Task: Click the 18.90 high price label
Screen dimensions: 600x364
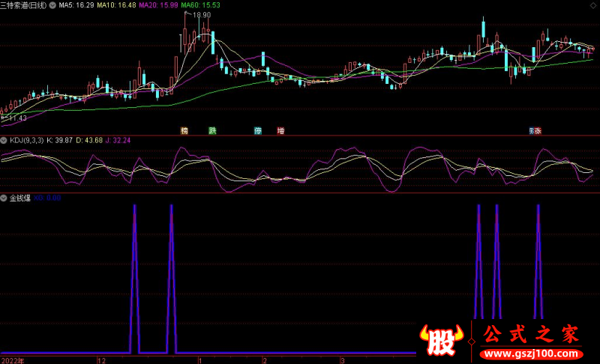Action: click(x=201, y=15)
